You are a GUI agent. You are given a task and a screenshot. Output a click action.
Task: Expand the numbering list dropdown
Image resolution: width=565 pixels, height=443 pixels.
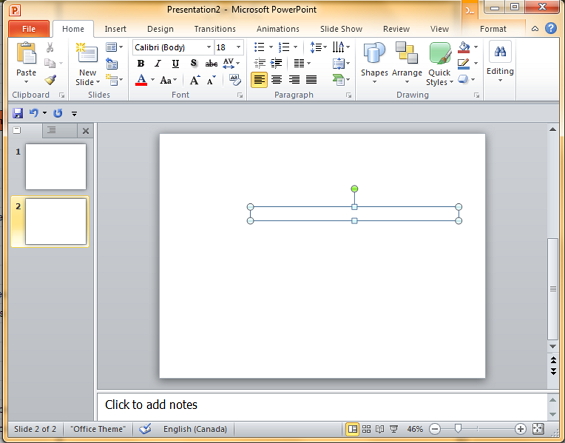click(x=295, y=47)
